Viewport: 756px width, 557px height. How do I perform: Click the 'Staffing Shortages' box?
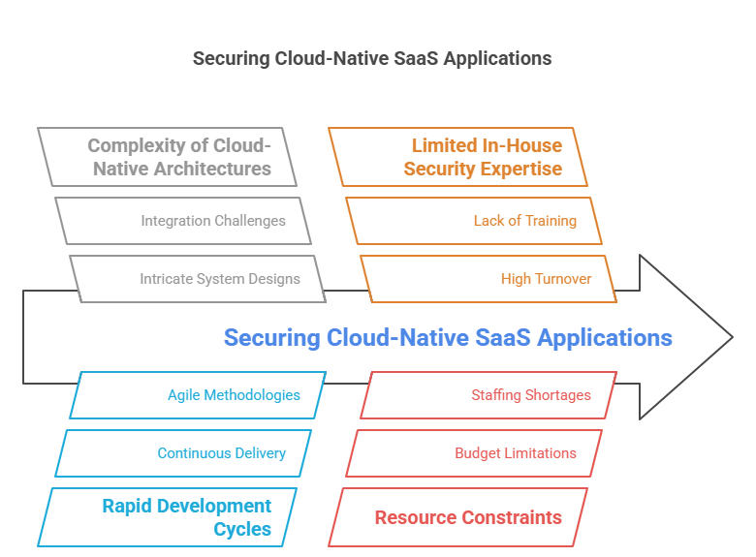click(x=488, y=395)
